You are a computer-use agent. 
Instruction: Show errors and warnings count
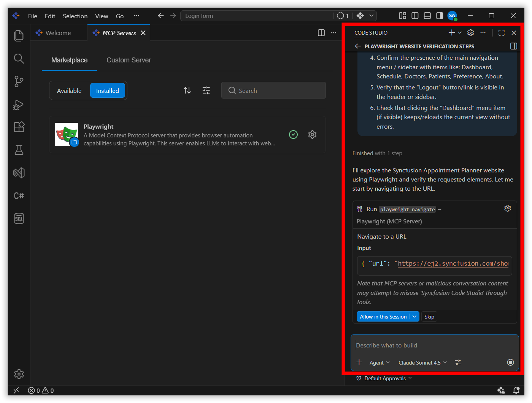[41, 390]
